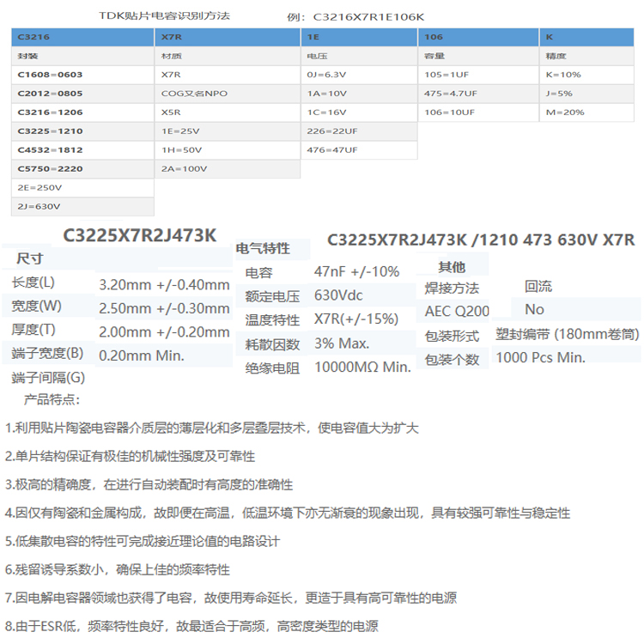
Task: Click the '精度' column label
Action: pyautogui.click(x=556, y=56)
